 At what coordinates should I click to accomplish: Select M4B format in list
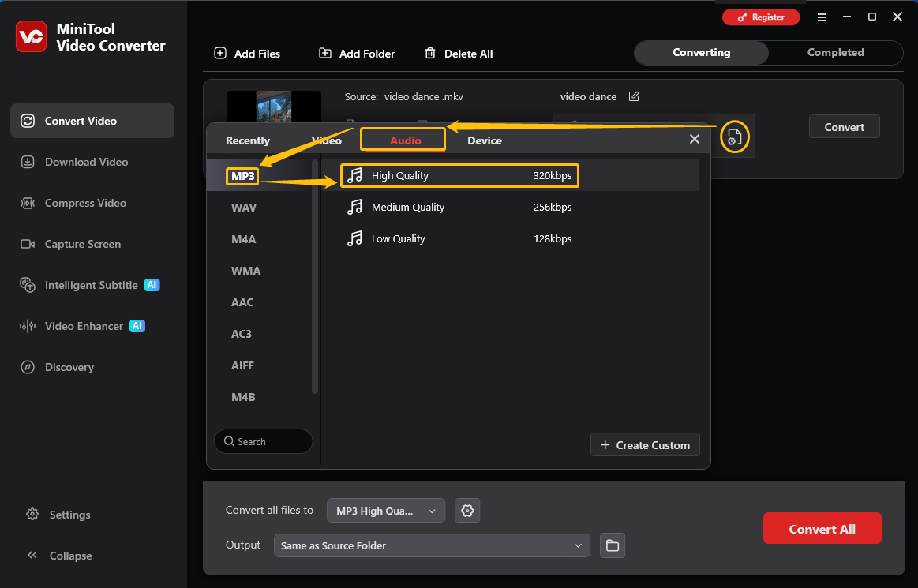[x=243, y=397]
